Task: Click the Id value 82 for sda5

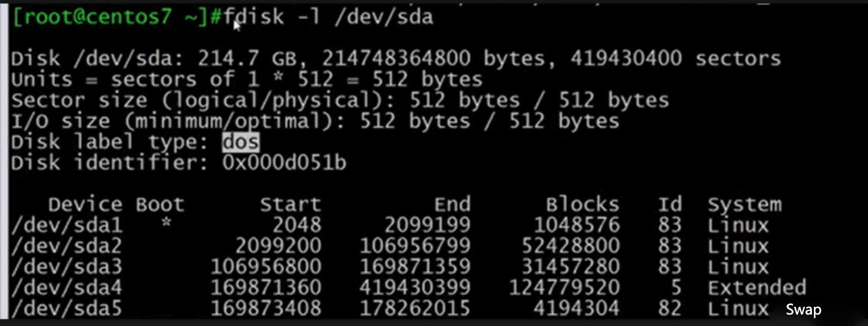Action: pyautogui.click(x=670, y=309)
